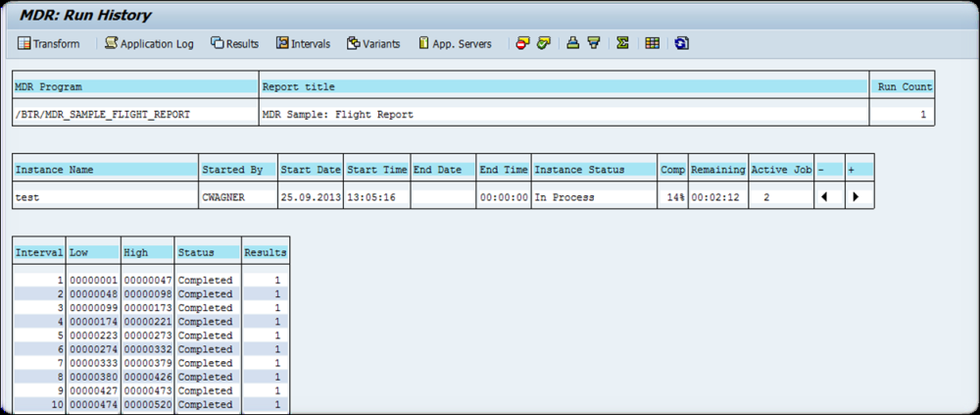Click the Status column header in intervals
The width and height of the screenshot is (980, 415).
pos(208,252)
